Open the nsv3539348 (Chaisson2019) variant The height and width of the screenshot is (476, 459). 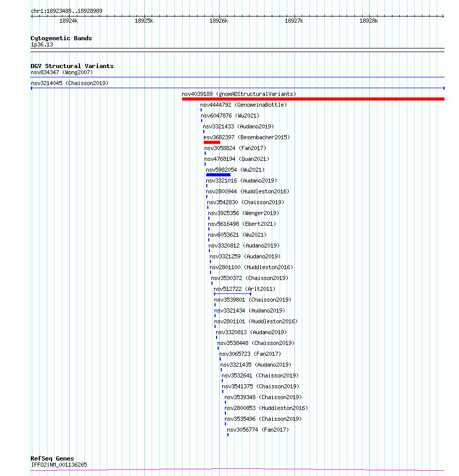coord(263,397)
